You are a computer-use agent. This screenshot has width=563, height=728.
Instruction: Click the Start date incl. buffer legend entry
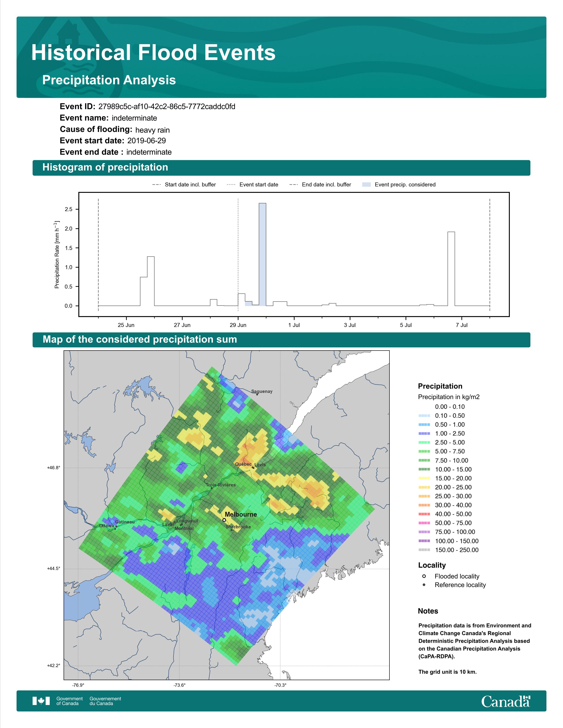click(x=184, y=185)
